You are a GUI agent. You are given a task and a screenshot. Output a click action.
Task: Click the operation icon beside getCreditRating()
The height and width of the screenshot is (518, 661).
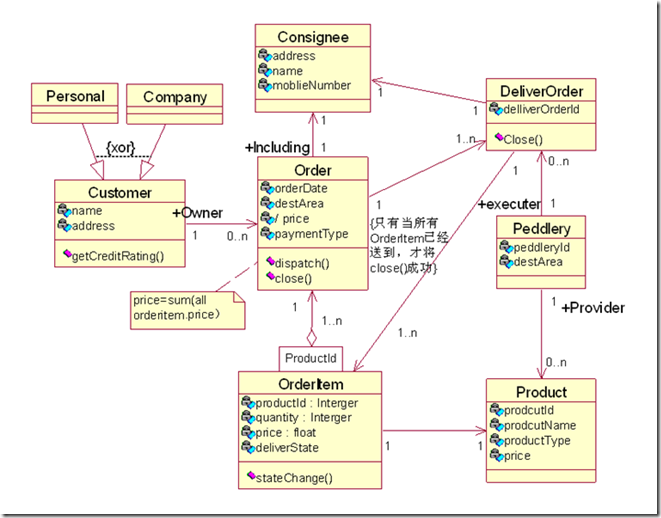pyautogui.click(x=67, y=254)
